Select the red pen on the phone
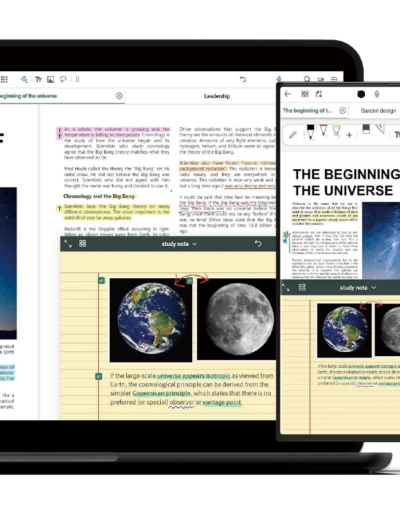Screen dimensions: 400x516 pyautogui.click(x=323, y=131)
